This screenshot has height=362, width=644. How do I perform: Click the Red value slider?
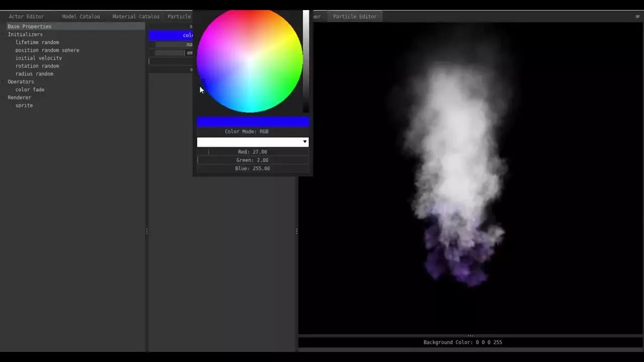[x=253, y=152]
